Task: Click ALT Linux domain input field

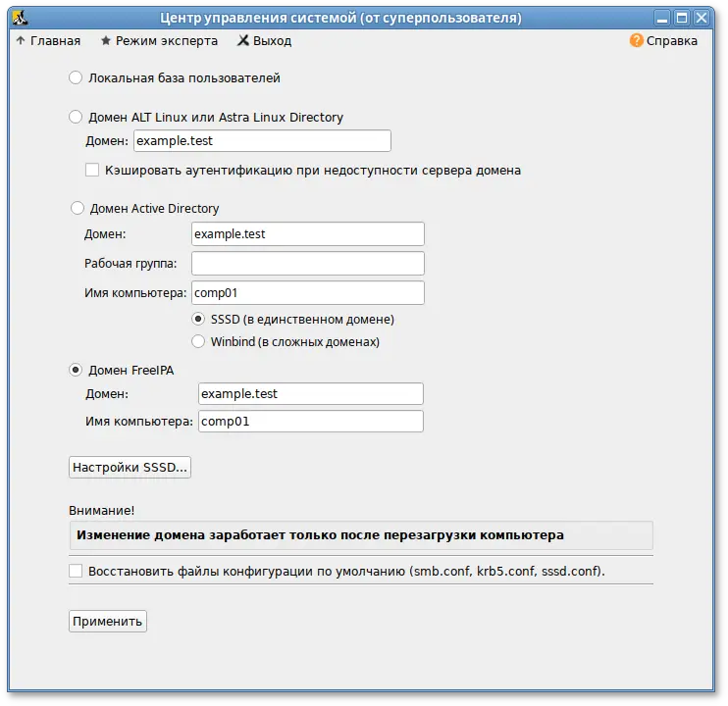Action: (x=261, y=141)
